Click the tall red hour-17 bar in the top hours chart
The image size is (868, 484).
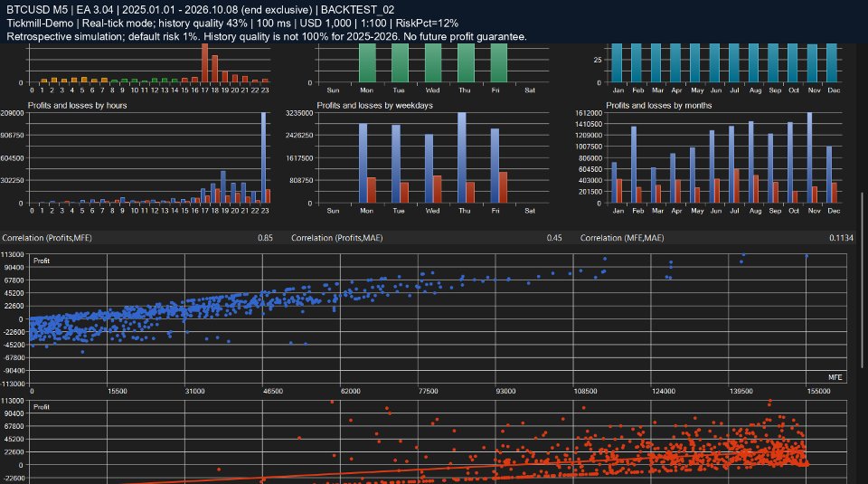205,63
